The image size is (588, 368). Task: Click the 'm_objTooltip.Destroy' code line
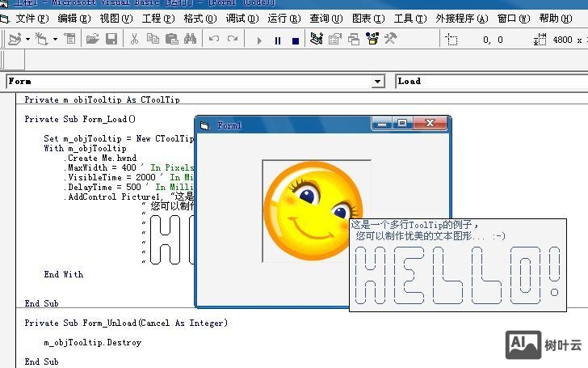[92, 342]
